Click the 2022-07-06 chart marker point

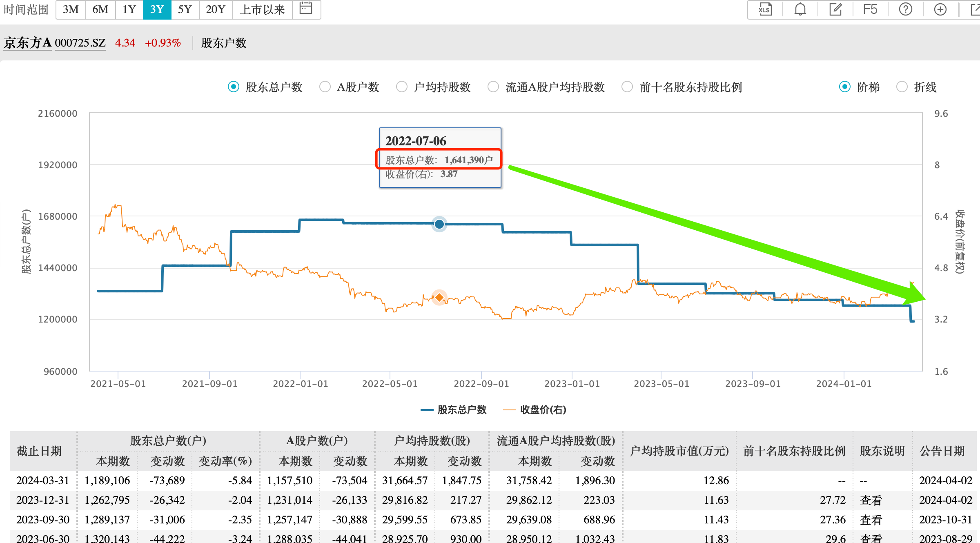click(439, 224)
